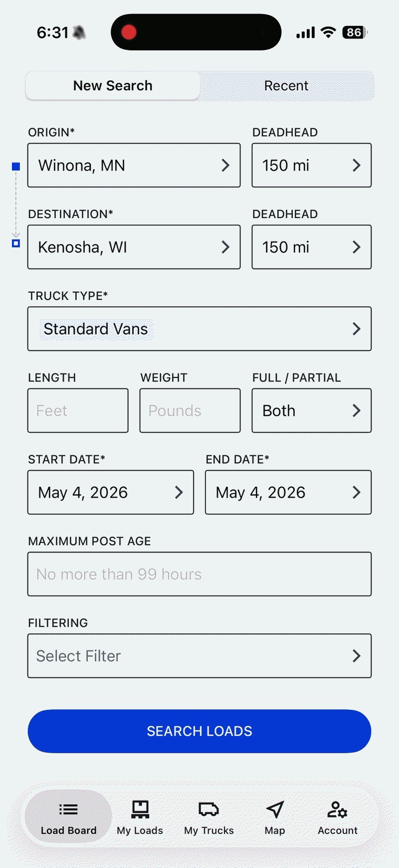Focus the Length feet input field
Image resolution: width=399 pixels, height=868 pixels.
point(78,411)
